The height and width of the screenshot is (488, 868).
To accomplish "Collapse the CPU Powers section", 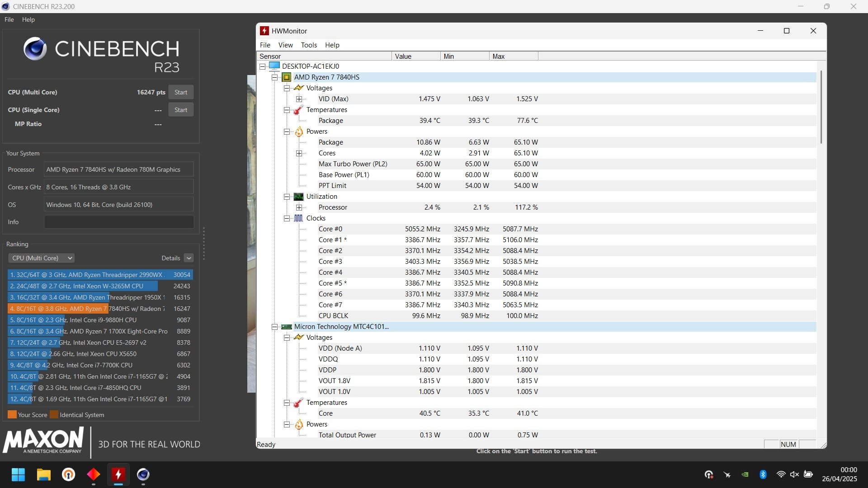I will (287, 131).
